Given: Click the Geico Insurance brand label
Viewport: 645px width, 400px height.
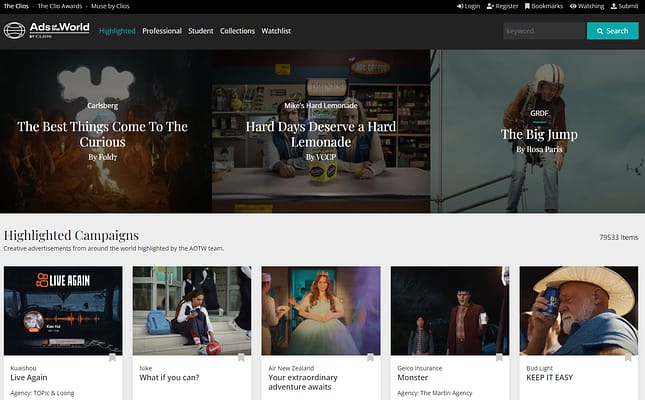Looking at the screenshot, I should click(420, 368).
